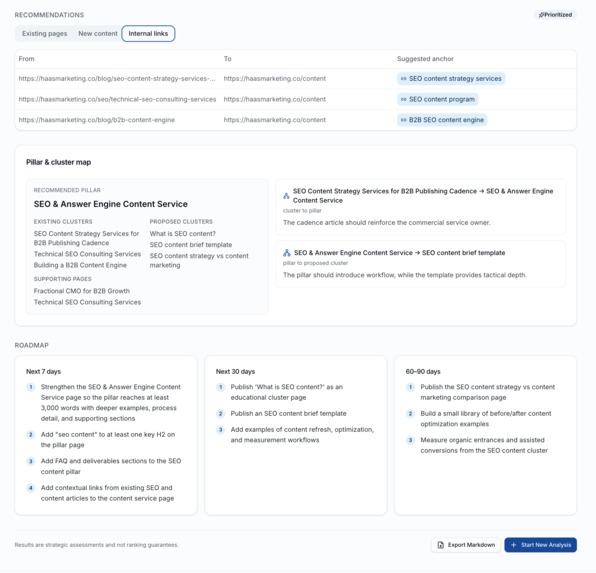Click the link icon beside B2B SEO content engine
The image size is (596, 573).
click(x=404, y=120)
